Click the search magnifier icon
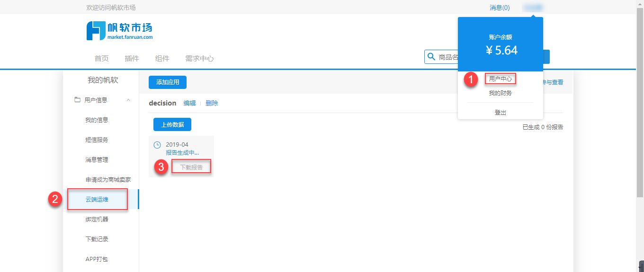Viewport: 644px width, 272px height. point(431,57)
